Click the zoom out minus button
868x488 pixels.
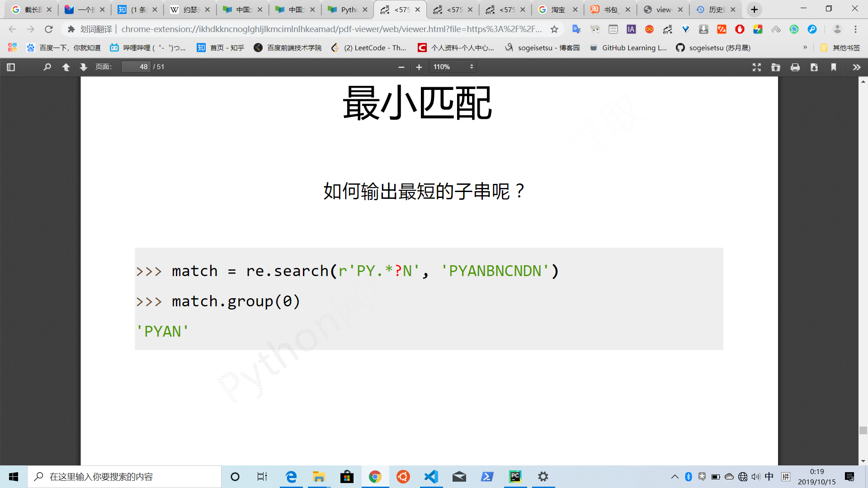[401, 67]
